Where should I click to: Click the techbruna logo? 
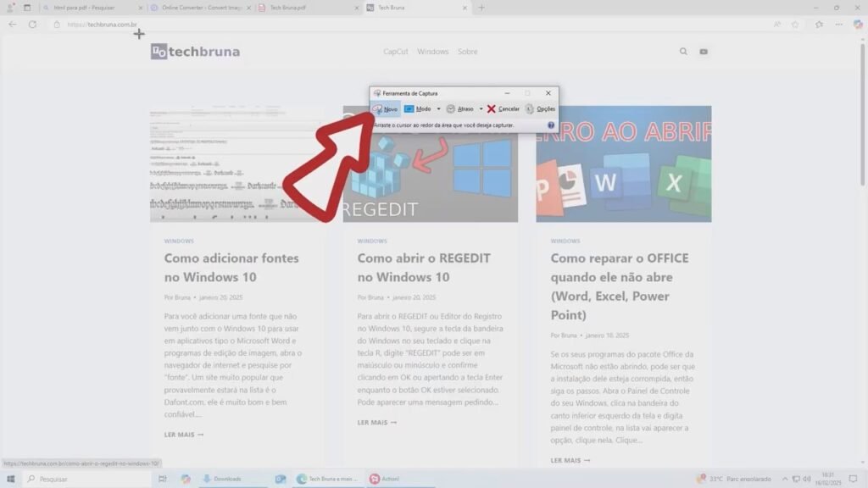(x=195, y=52)
